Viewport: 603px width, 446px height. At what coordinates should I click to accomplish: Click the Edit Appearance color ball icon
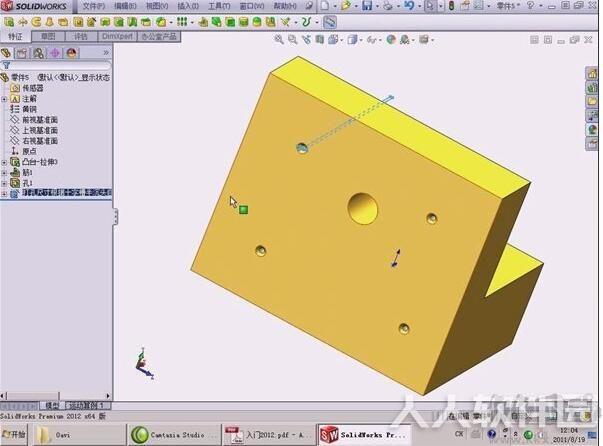[391, 39]
